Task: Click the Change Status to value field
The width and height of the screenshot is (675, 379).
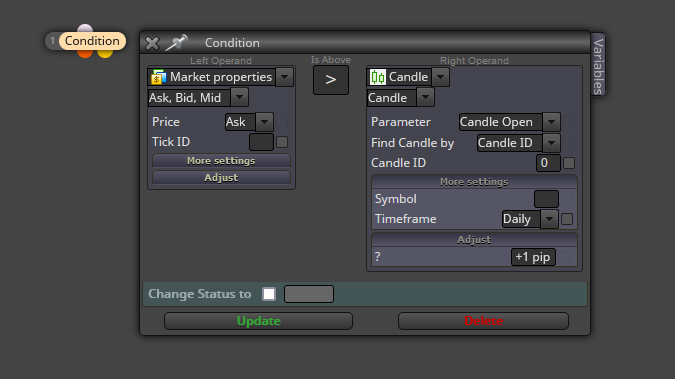Action: pyautogui.click(x=309, y=294)
